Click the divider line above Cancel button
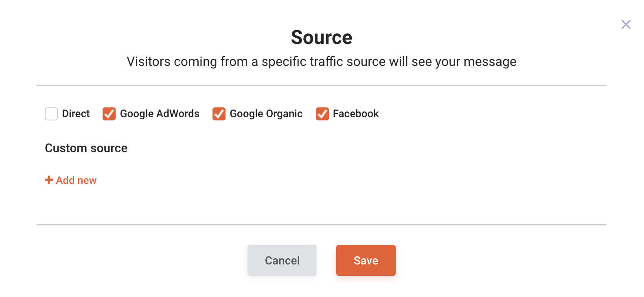Viewport: 644px width, 297px height. coord(322,224)
